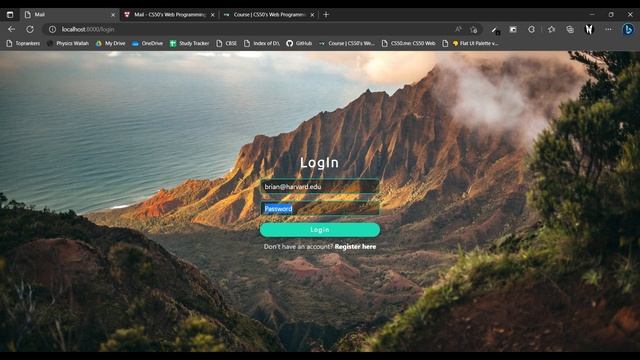Switch to Course | CS50's Web Programming tab
Image resolution: width=640 pixels, height=360 pixels.
point(269,15)
